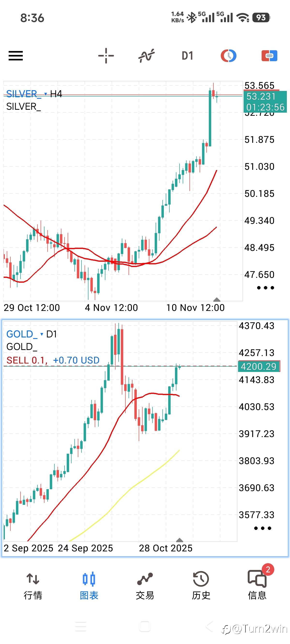Open gold chart three-dot options
The height and width of the screenshot is (644, 290).
262,528
